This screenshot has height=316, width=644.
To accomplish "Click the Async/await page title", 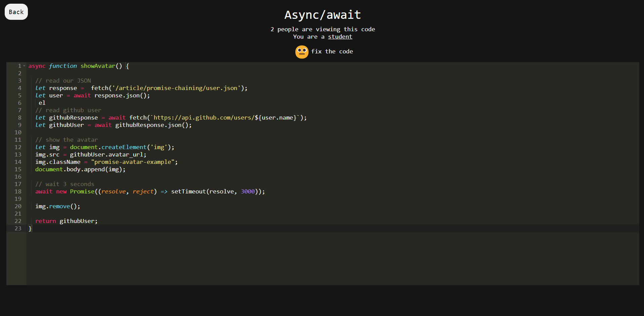I will pos(323,15).
